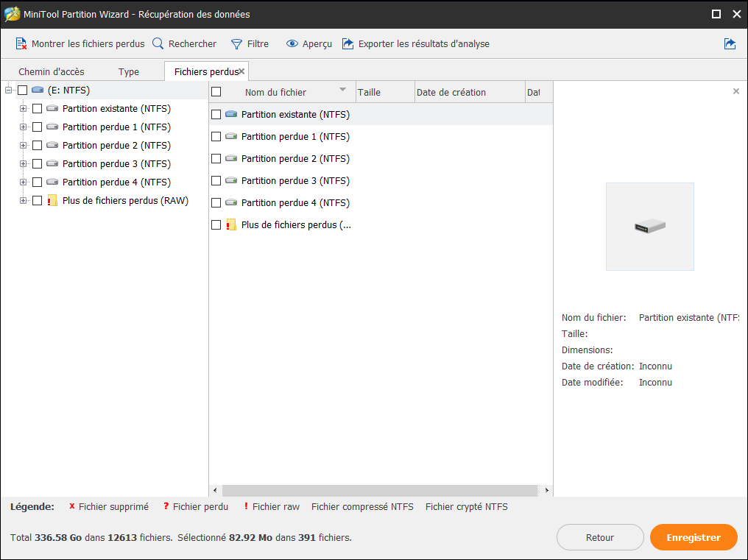Select the Fichiers perdus tab
748x560 pixels.
point(206,71)
